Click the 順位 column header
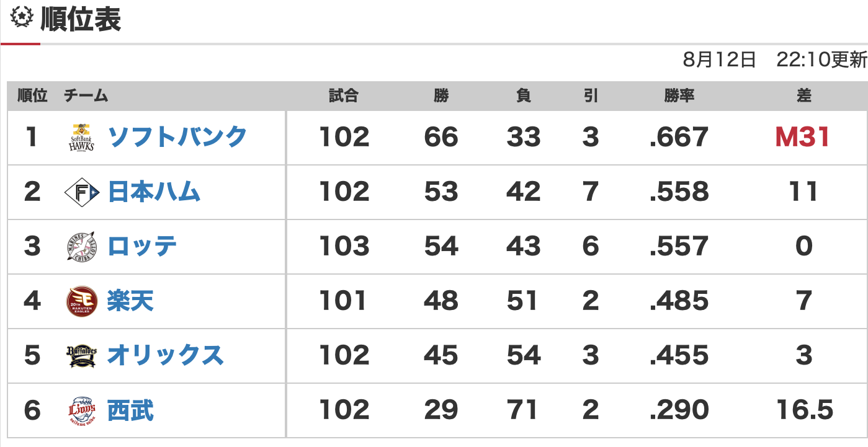The width and height of the screenshot is (868, 447). pyautogui.click(x=32, y=95)
